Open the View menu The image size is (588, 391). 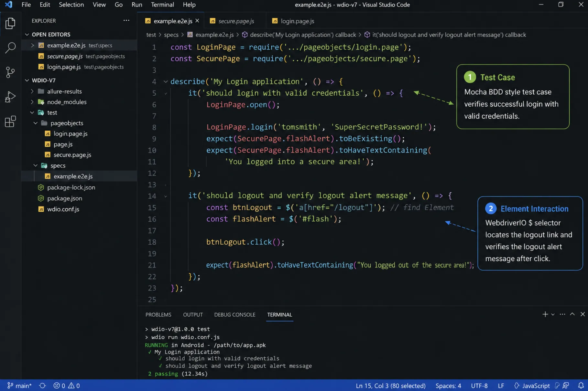click(x=99, y=5)
